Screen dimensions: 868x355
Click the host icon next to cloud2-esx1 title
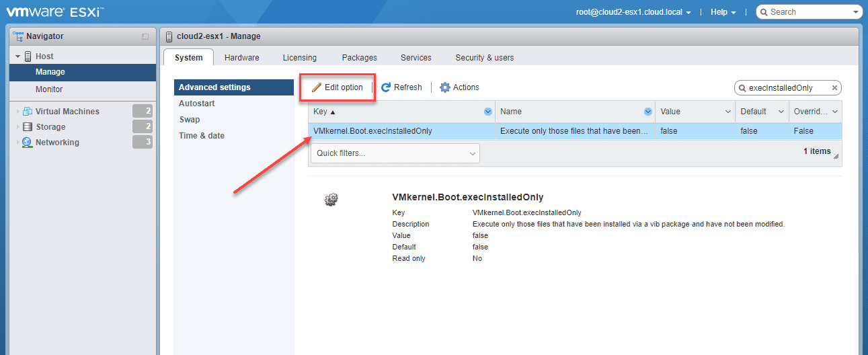171,36
